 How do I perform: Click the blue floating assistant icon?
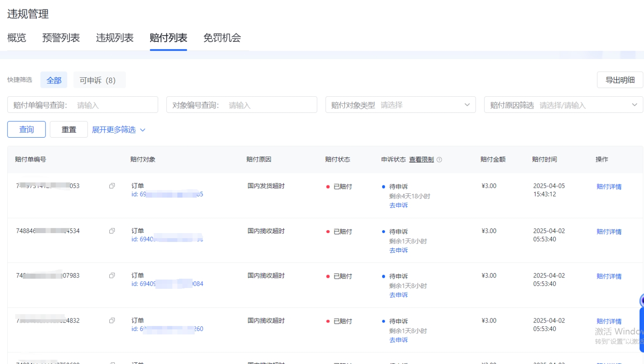[641, 301]
